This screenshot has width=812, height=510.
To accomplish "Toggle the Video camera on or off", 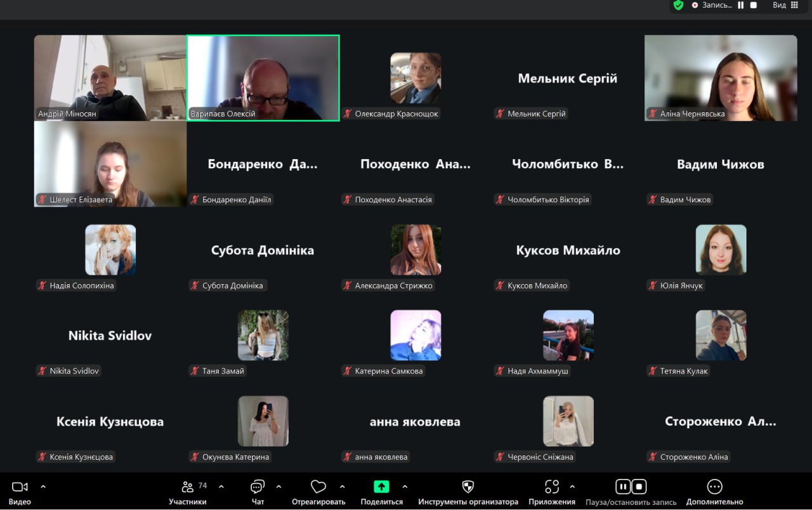I will pyautogui.click(x=20, y=487).
